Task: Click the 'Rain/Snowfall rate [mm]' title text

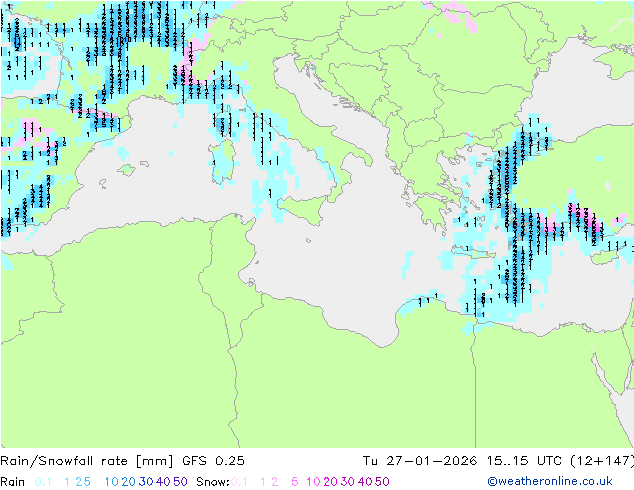Action: (x=87, y=461)
